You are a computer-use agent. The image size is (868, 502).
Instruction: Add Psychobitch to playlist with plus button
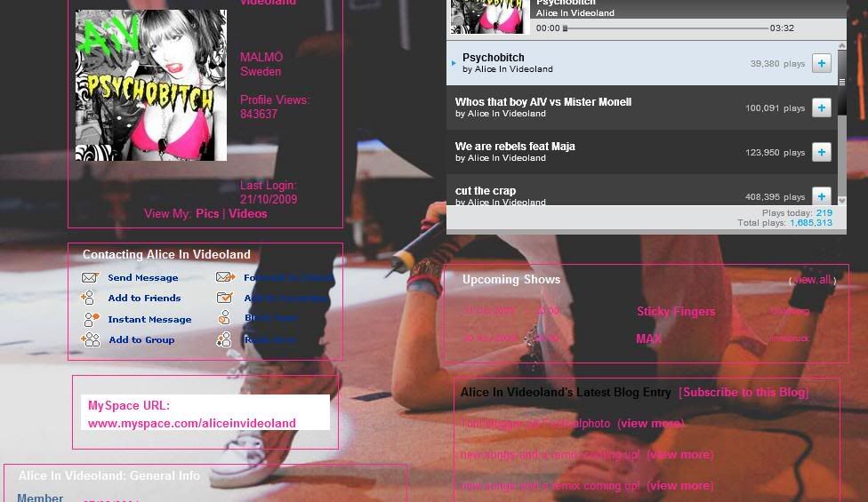tap(822, 63)
